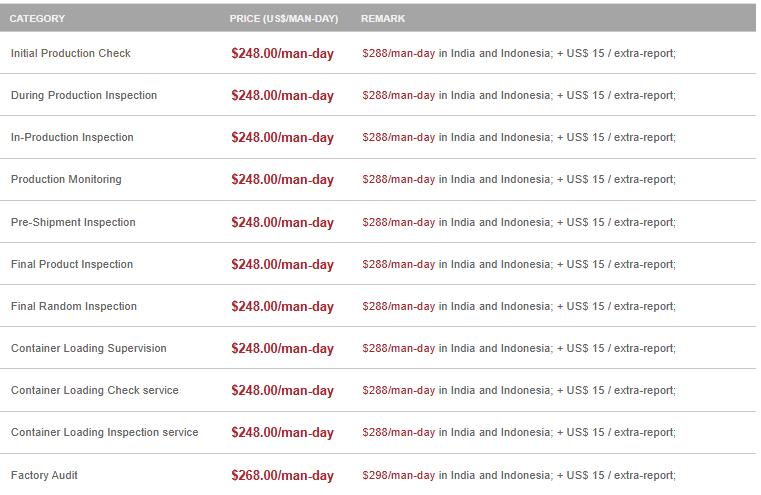Screen dimensions: 761x495
Task: Click Initial Production Check $248.00/man-day price
Action: tap(282, 54)
